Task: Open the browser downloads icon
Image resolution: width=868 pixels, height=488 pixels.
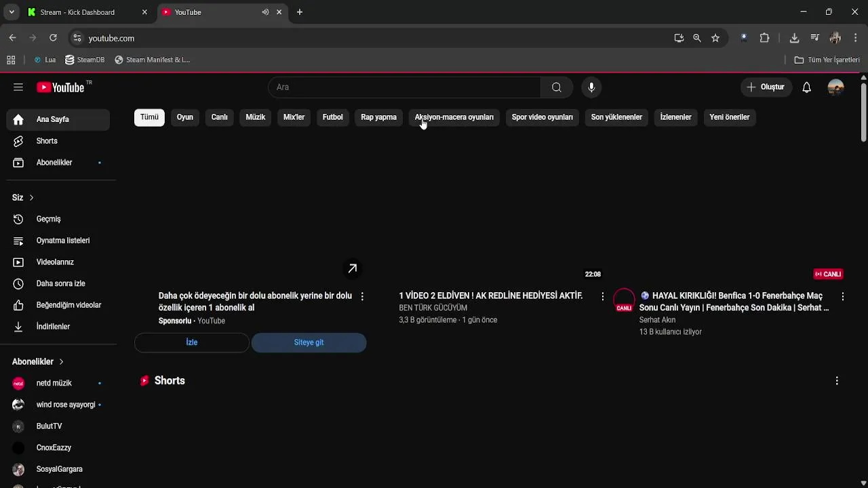Action: [794, 38]
